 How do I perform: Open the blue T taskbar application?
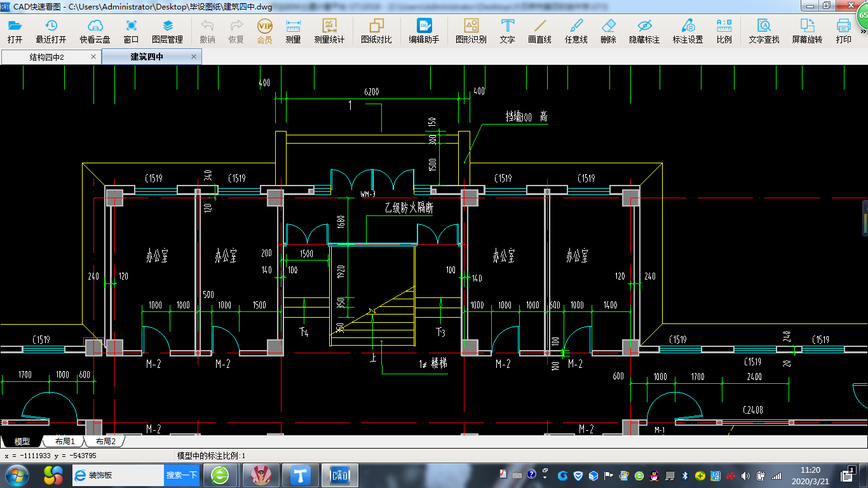301,475
